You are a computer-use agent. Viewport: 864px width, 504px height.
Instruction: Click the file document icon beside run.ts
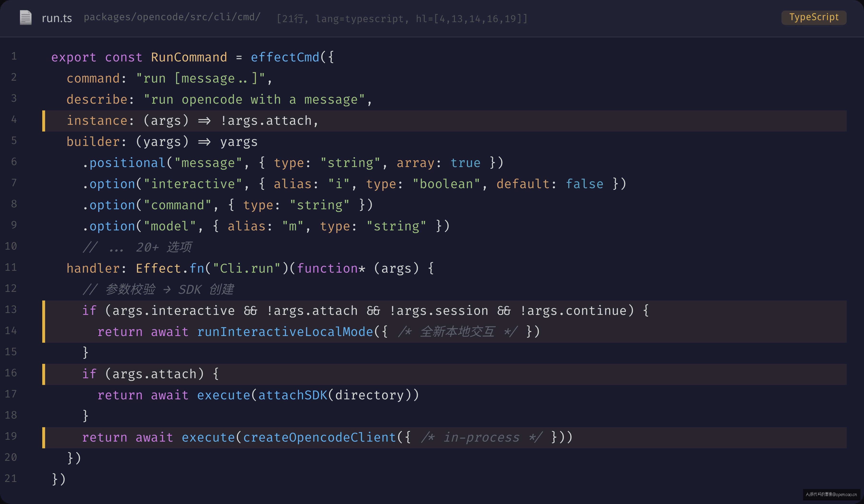tap(26, 18)
